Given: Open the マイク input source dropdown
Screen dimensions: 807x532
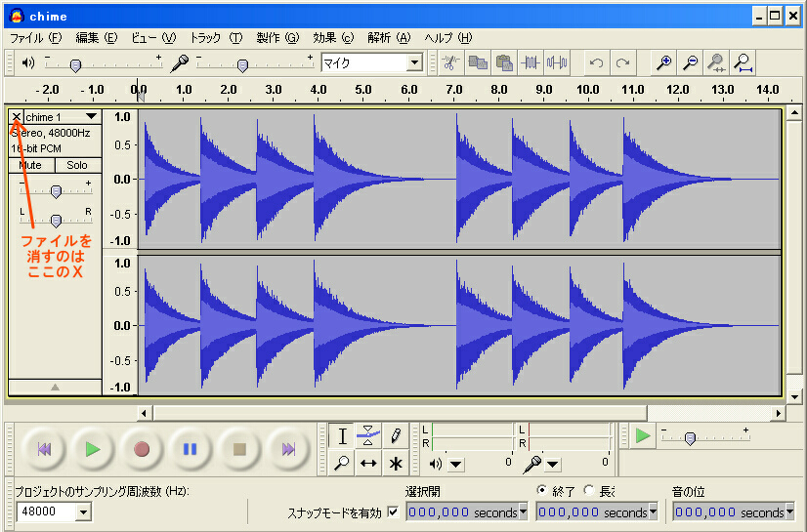Looking at the screenshot, I should pyautogui.click(x=414, y=63).
